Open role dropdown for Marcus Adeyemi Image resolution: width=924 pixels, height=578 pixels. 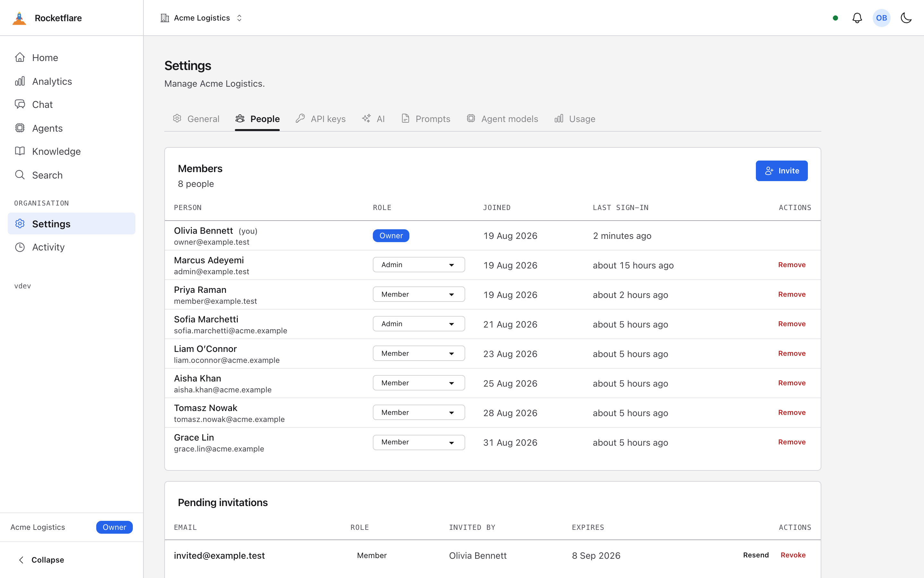[419, 265]
